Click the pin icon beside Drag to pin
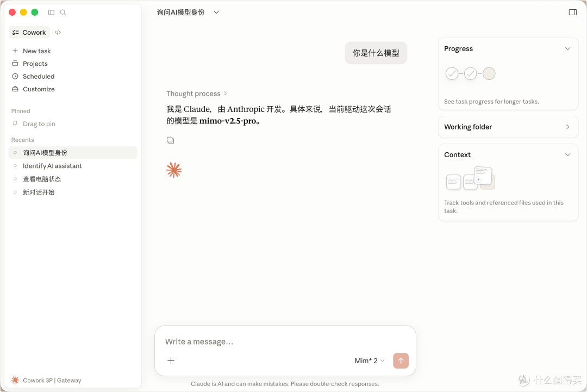Screen dimensions: 587x392 [15, 123]
